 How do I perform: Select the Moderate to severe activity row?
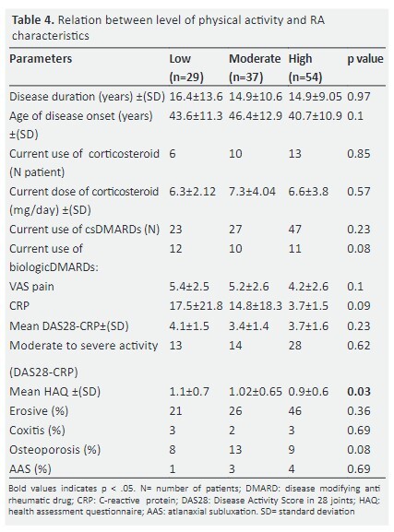click(197, 359)
